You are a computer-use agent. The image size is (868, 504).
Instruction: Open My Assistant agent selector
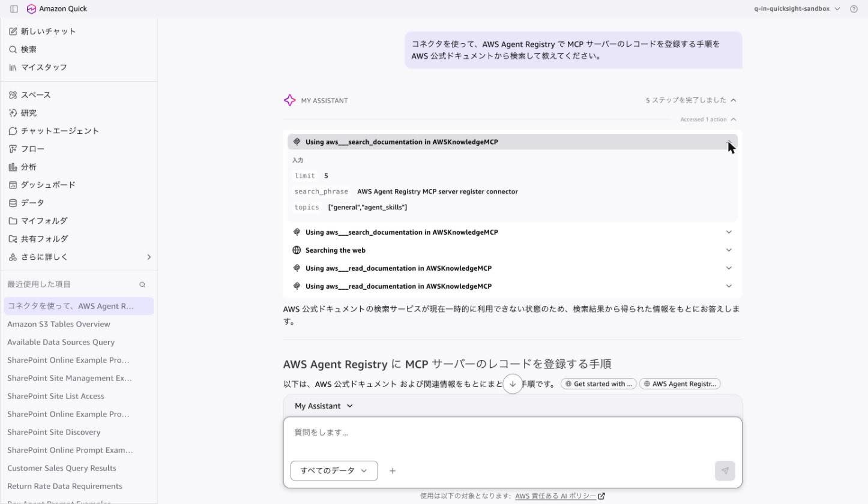point(324,406)
